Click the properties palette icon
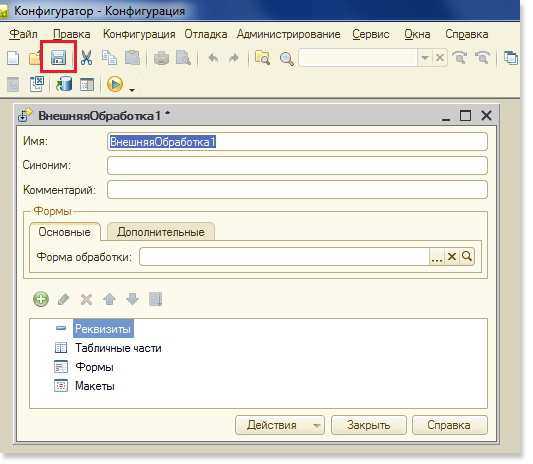The height and width of the screenshot is (464, 533). click(x=87, y=85)
